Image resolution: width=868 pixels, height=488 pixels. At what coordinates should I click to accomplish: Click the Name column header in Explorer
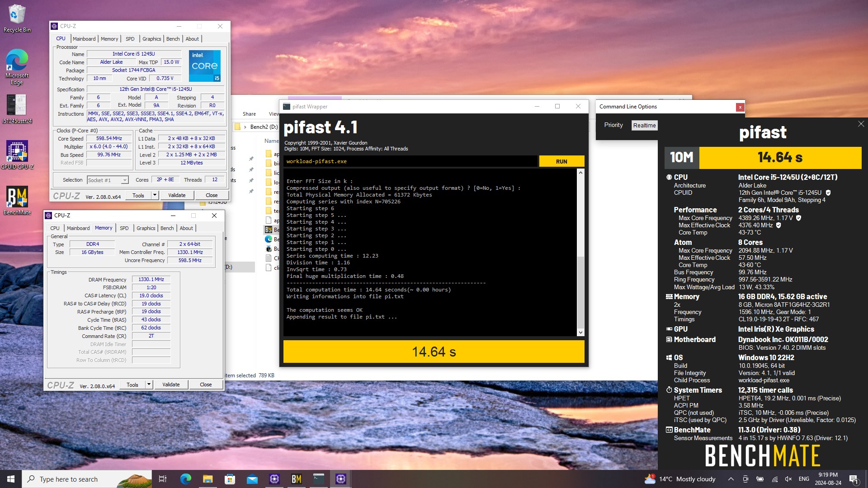pyautogui.click(x=272, y=141)
